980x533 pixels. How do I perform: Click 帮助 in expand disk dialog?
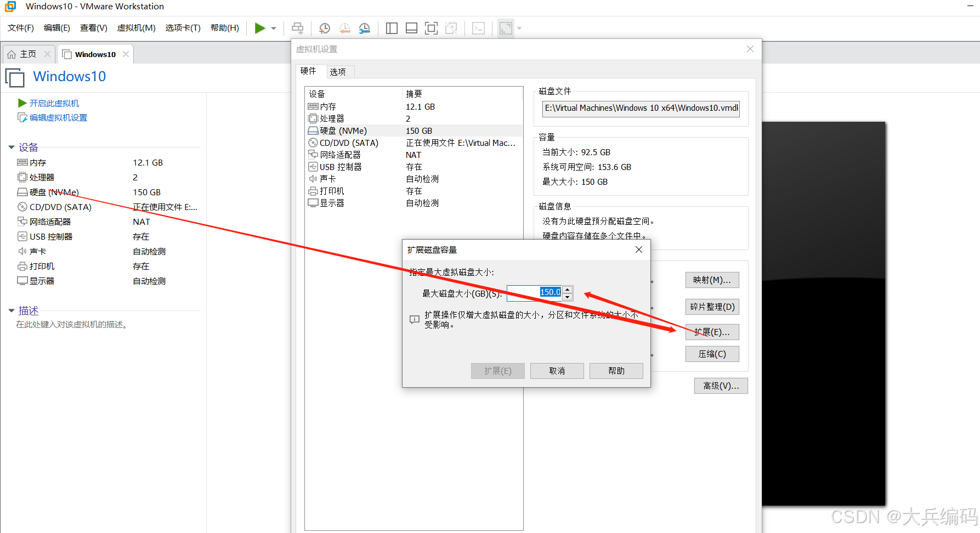point(616,371)
